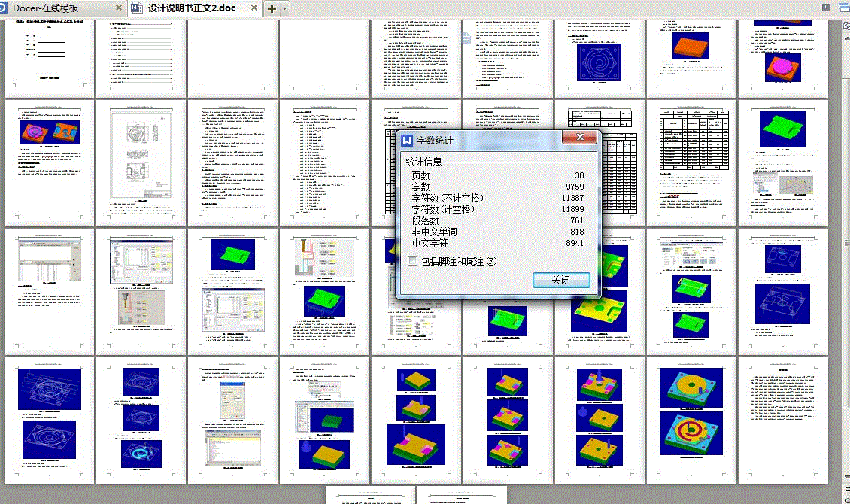Image resolution: width=850 pixels, height=504 pixels.
Task: Enable the 包括脚注和尾注 checkbox
Action: coord(412,261)
